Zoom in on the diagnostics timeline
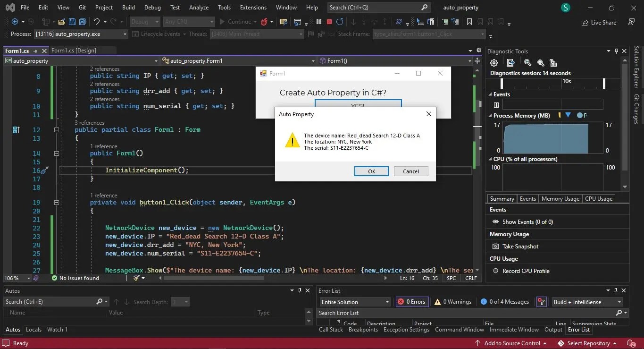 (527, 63)
